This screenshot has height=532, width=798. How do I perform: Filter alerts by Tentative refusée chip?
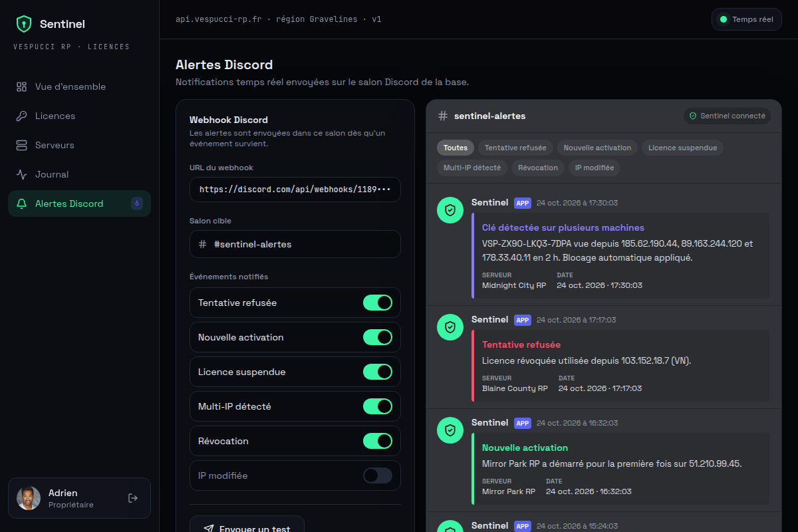[515, 148]
